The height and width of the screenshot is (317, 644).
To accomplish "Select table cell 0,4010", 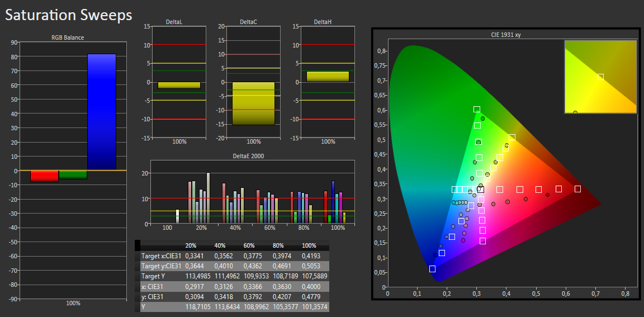I will point(222,266).
